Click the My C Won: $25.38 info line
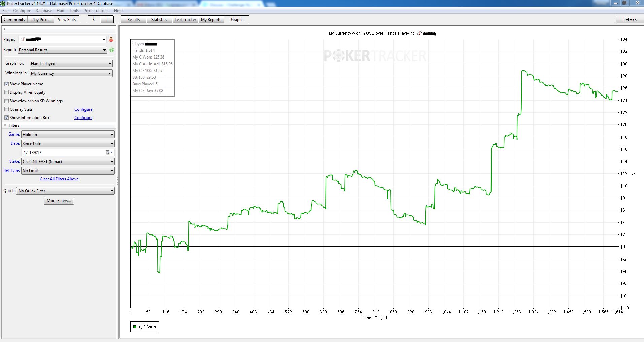This screenshot has height=342, width=644. pyautogui.click(x=148, y=57)
